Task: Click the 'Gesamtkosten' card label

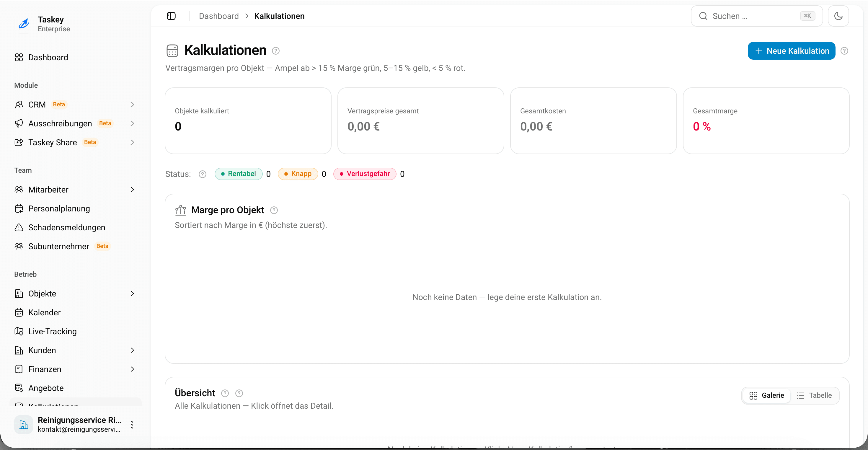Action: [x=543, y=111]
